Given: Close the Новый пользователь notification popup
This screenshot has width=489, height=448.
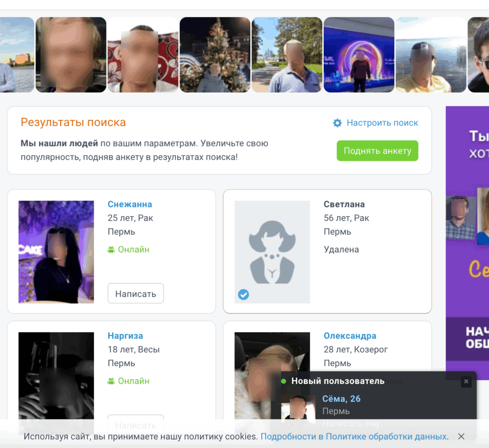Looking at the screenshot, I should click(x=466, y=382).
